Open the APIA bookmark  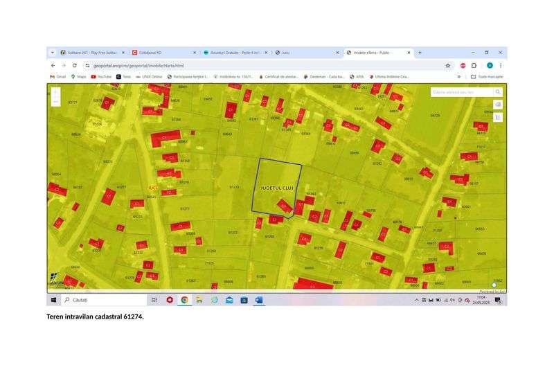pyautogui.click(x=357, y=76)
